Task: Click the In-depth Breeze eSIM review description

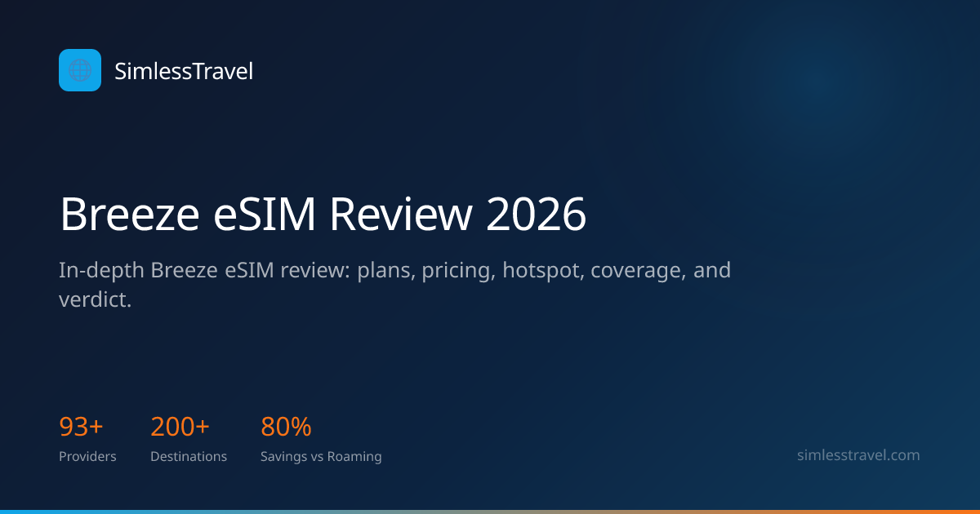Action: (x=394, y=285)
